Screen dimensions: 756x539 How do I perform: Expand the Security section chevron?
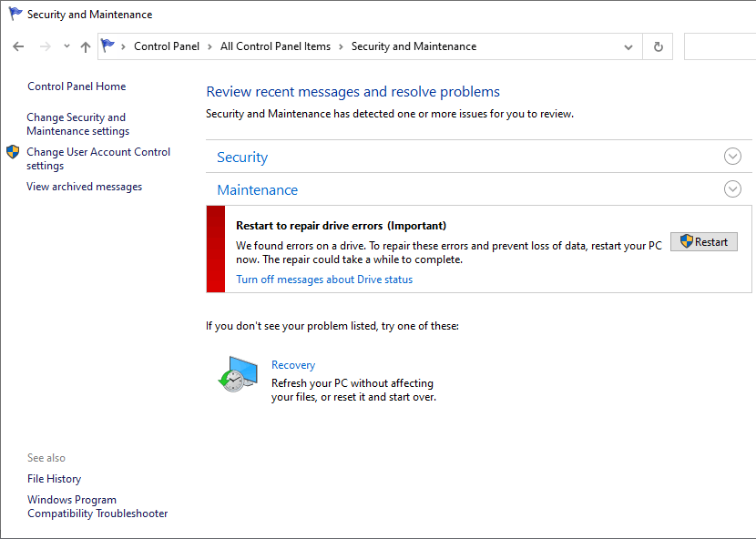click(732, 157)
